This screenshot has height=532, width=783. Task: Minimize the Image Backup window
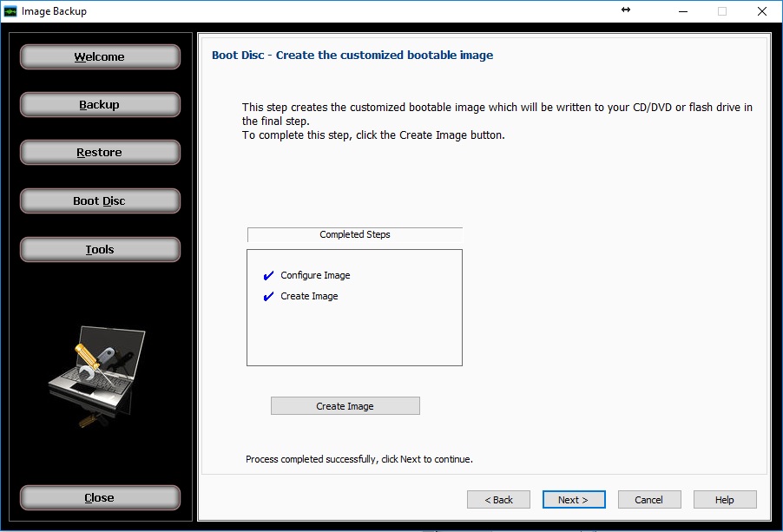click(683, 11)
